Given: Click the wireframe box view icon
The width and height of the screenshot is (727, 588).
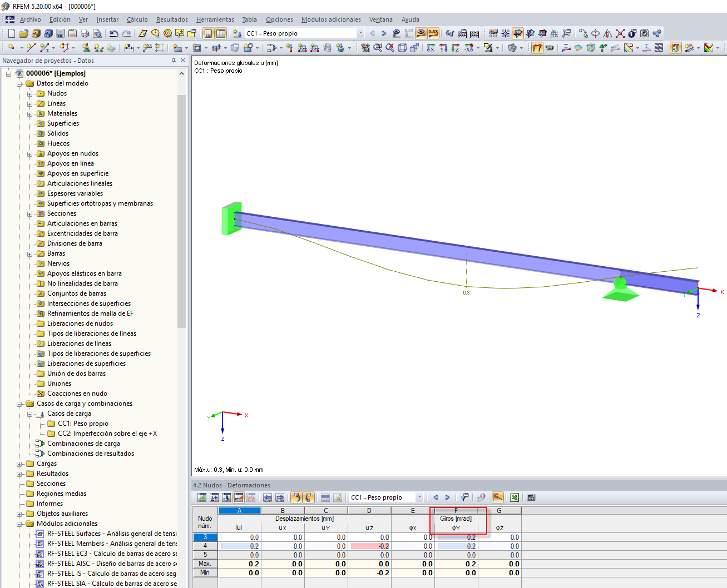Looking at the screenshot, I should coord(402,48).
